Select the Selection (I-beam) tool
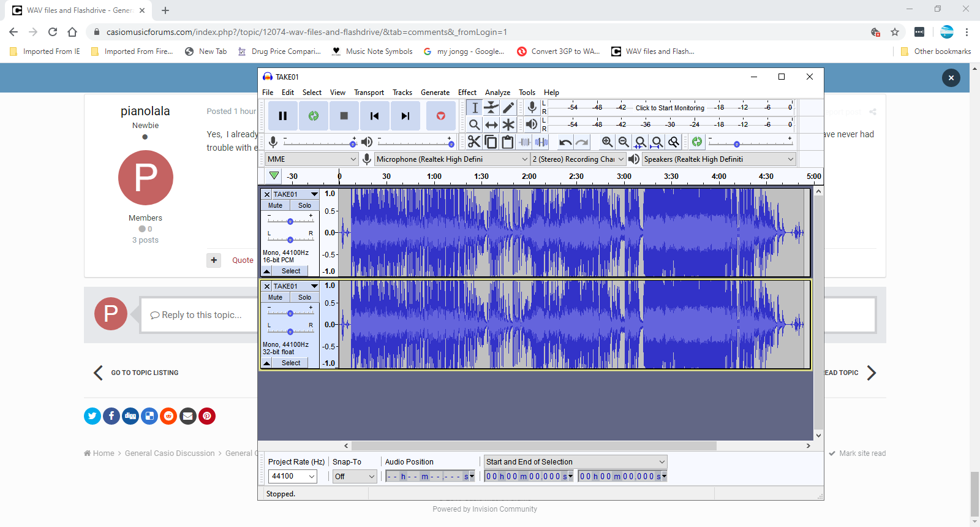Image resolution: width=980 pixels, height=527 pixels. [475, 108]
